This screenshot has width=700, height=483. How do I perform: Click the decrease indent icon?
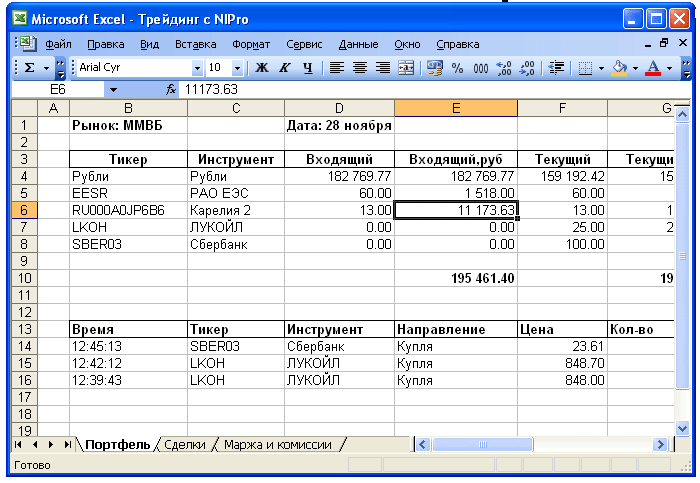click(556, 68)
